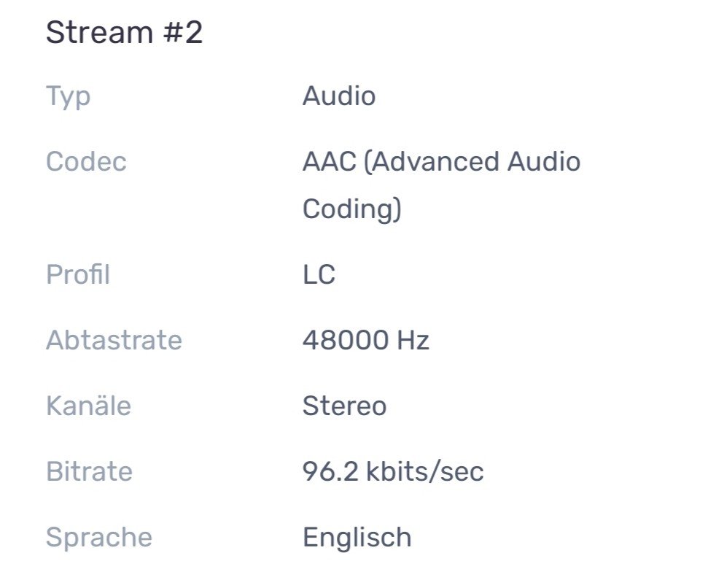This screenshot has height=588, width=708.
Task: Click the Stream #2 heading
Action: click(124, 33)
